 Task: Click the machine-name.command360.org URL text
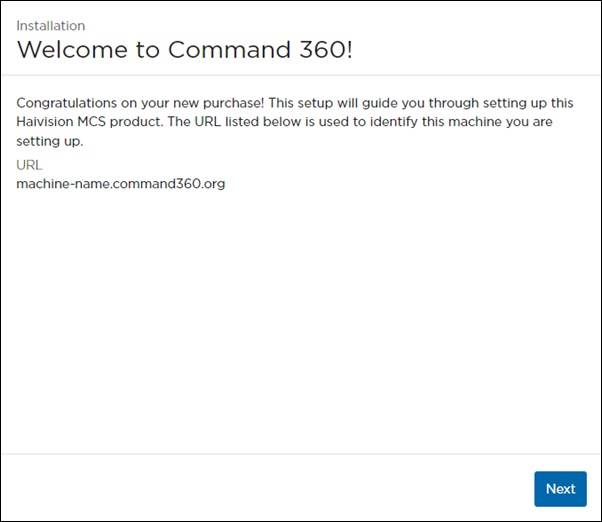point(121,183)
